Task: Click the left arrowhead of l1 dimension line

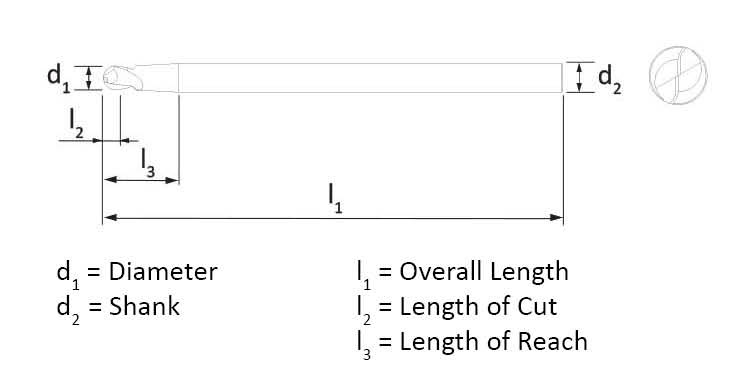Action: [x=110, y=217]
